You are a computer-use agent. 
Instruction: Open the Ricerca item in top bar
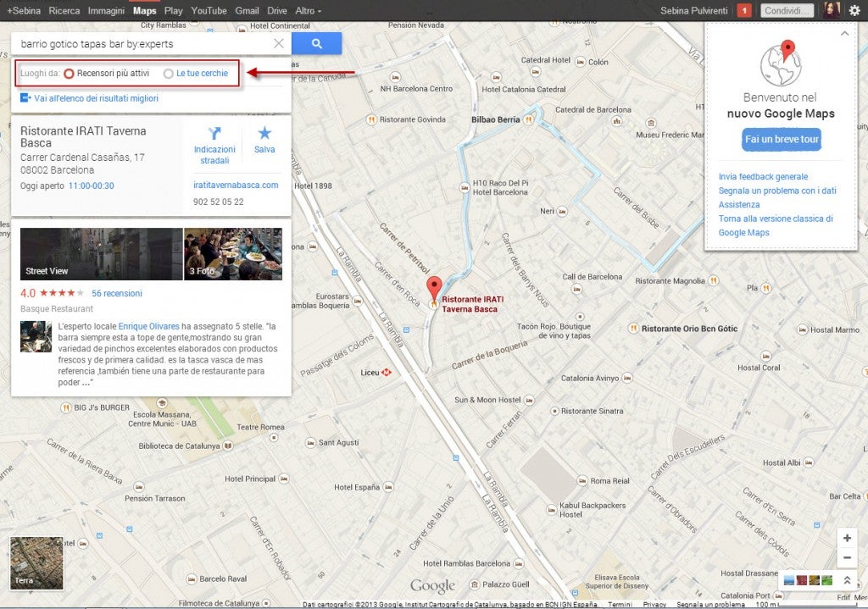pos(64,10)
